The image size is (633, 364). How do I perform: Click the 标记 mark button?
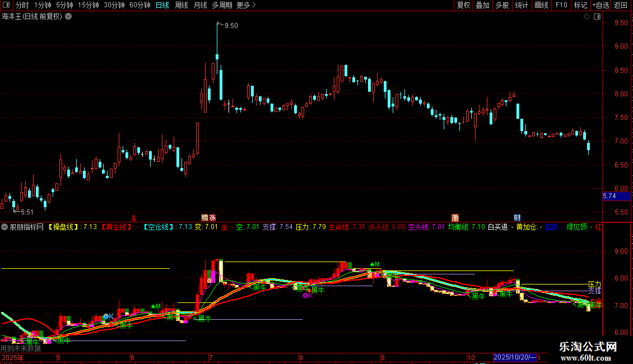pos(580,5)
